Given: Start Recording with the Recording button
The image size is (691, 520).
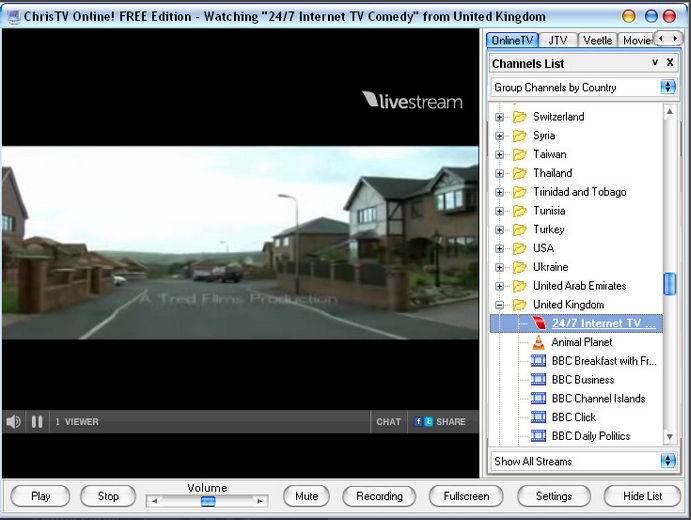Looking at the screenshot, I should pos(379,496).
